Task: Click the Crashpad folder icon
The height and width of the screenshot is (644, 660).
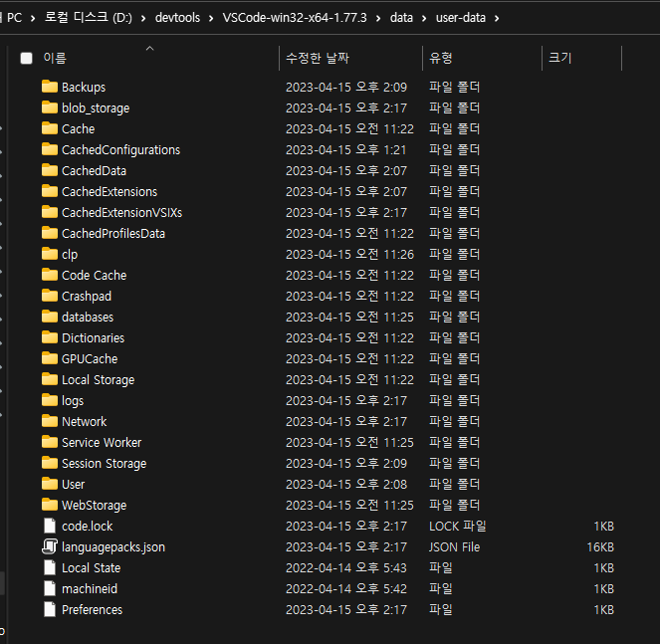Action: tap(50, 296)
